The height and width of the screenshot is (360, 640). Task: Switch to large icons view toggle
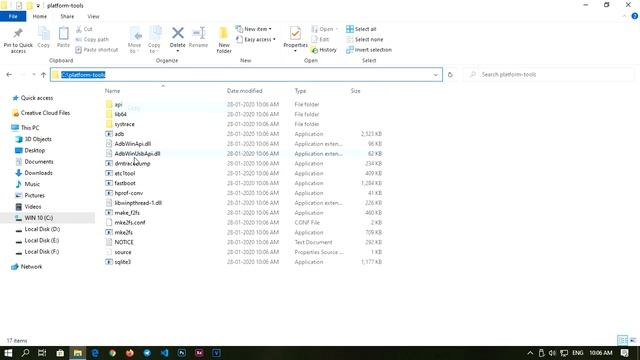click(x=633, y=340)
